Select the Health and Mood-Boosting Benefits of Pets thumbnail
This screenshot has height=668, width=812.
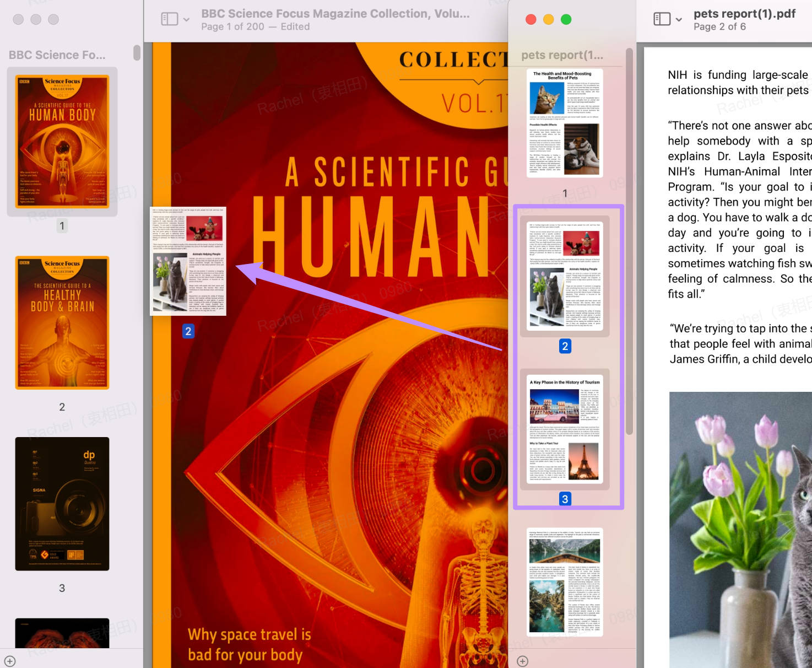(x=565, y=121)
